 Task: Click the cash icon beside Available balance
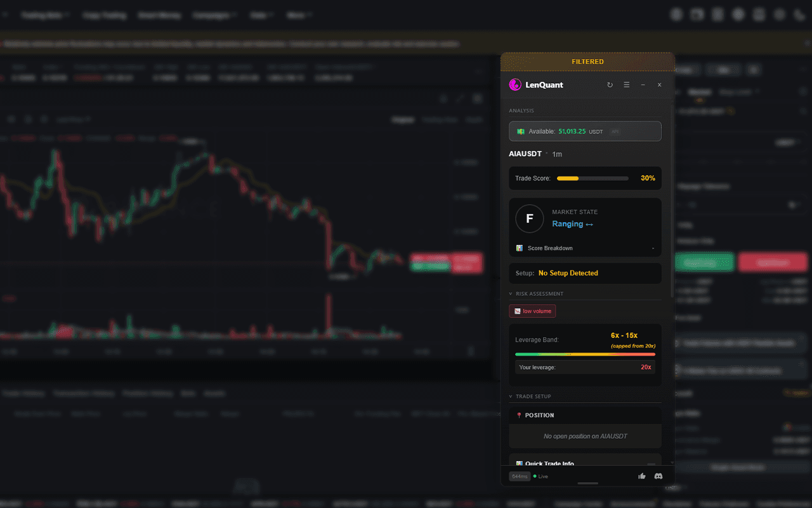(520, 131)
